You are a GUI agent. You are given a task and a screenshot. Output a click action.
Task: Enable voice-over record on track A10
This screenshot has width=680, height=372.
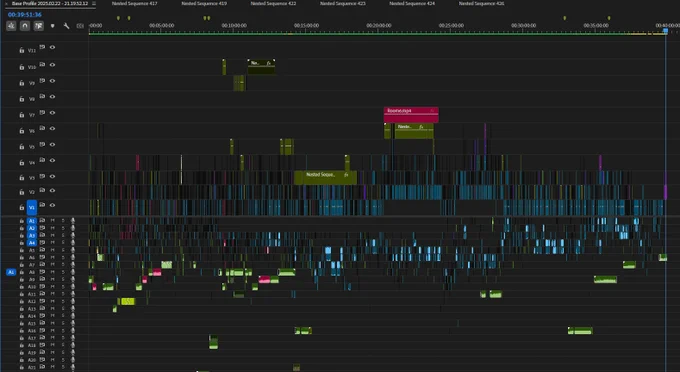(73, 287)
